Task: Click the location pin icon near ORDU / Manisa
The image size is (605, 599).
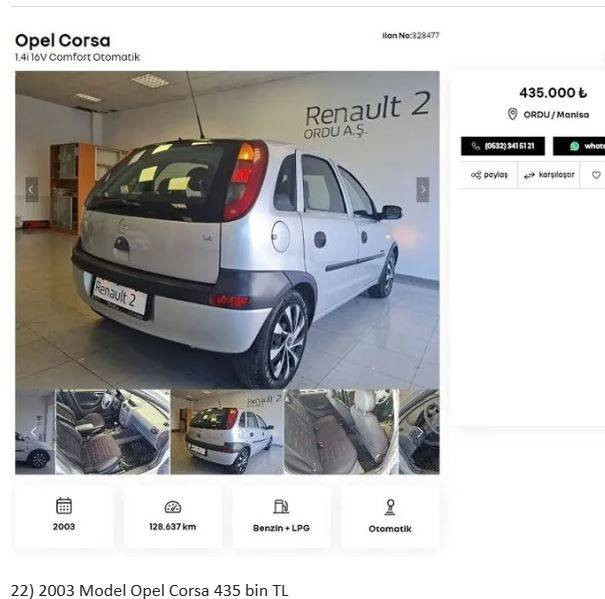Action: 512,114
